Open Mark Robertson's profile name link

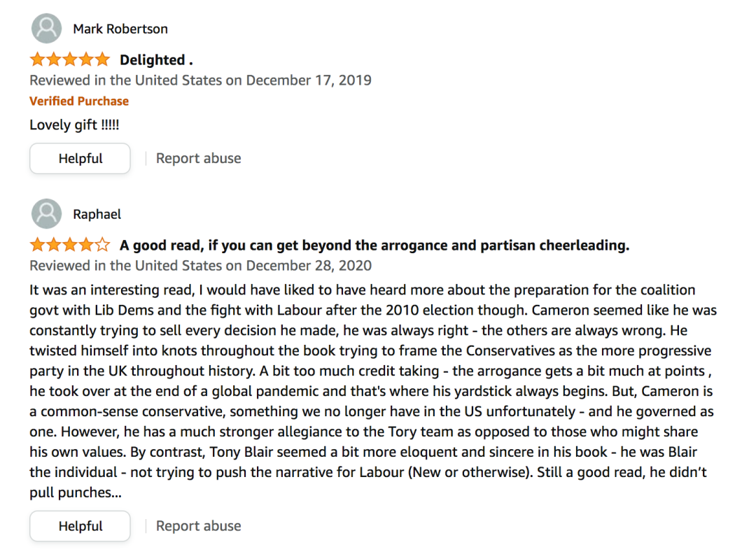pyautogui.click(x=120, y=29)
